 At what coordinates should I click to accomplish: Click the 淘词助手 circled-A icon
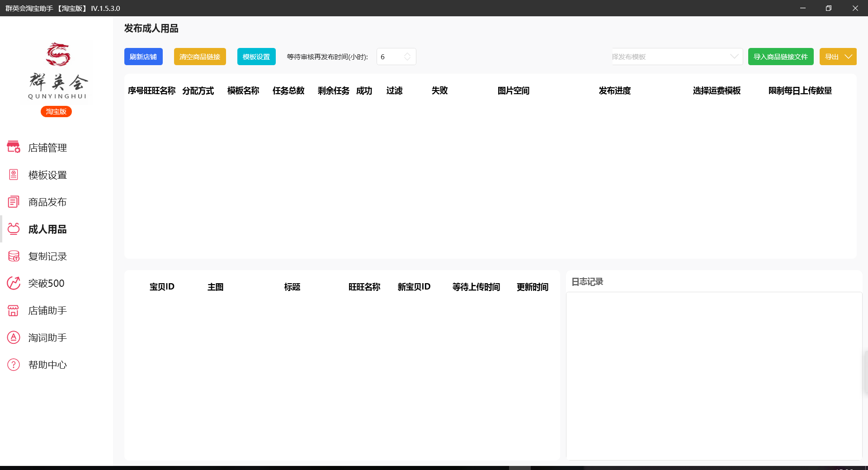(x=14, y=337)
